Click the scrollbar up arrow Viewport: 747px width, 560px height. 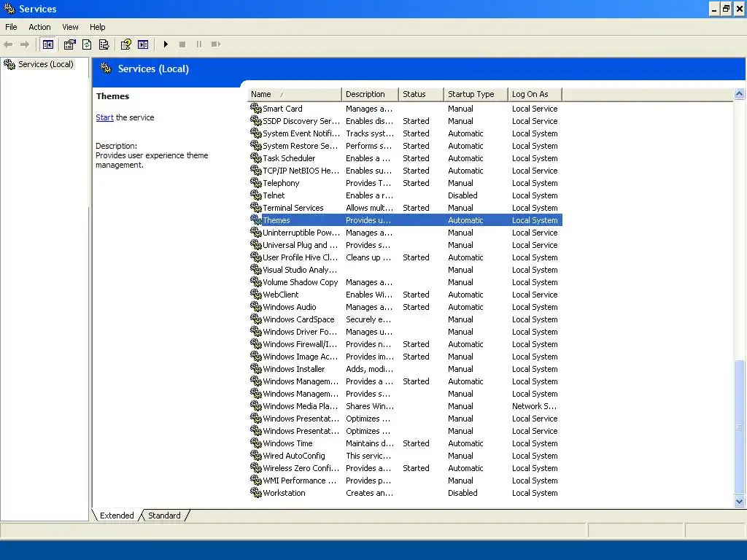[x=740, y=94]
